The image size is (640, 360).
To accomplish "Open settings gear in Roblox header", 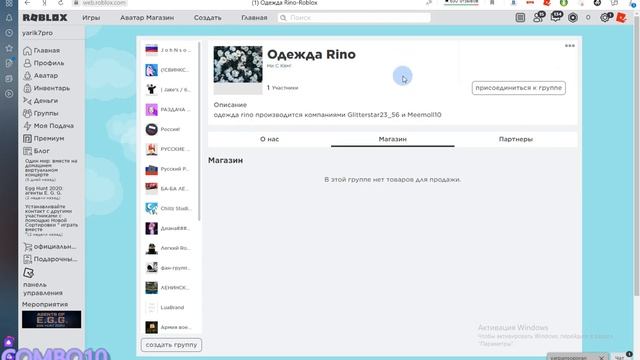I will [606, 17].
